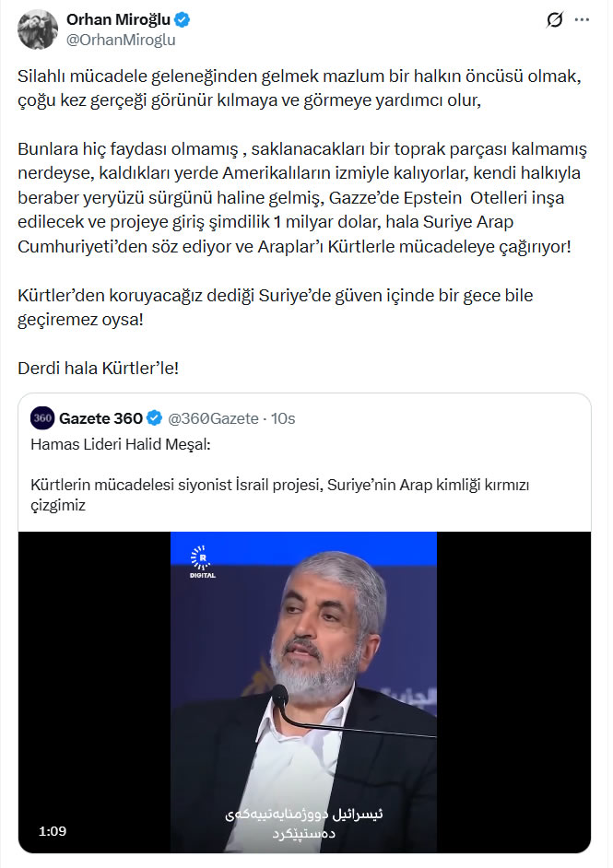Click the @OrhanMiroglu handle
The height and width of the screenshot is (868, 613).
coord(121,40)
